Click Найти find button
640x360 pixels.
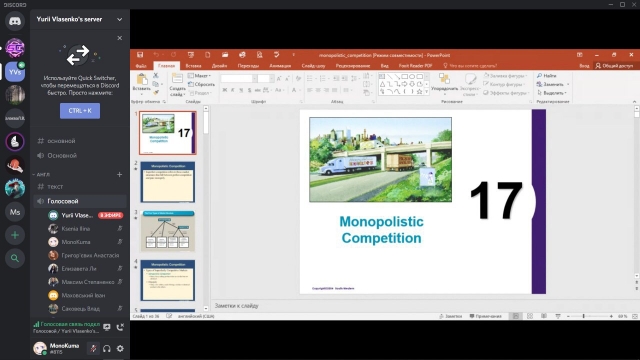click(547, 76)
